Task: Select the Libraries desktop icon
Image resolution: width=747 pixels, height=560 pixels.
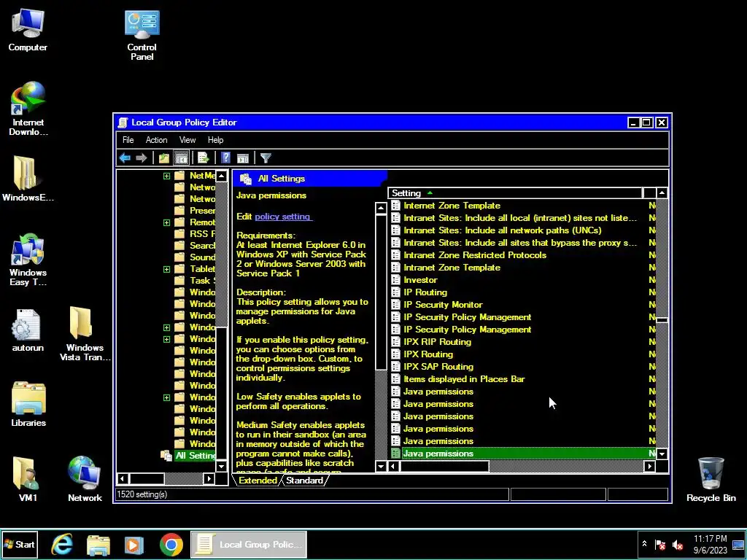Action: [x=28, y=404]
